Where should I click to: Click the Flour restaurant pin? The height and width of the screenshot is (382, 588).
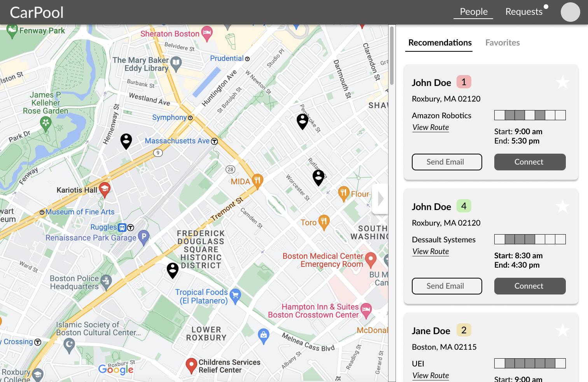pyautogui.click(x=343, y=194)
